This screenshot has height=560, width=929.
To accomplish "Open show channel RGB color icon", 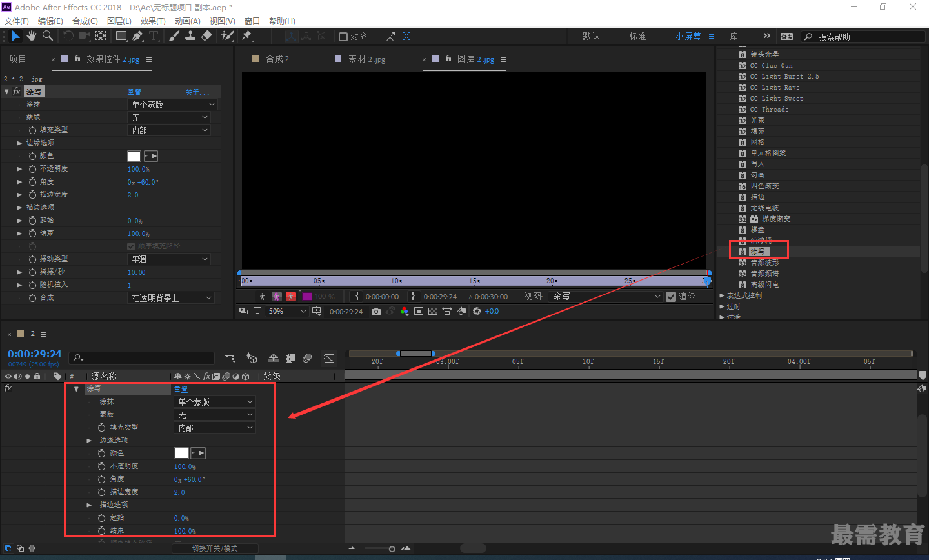I will (405, 311).
